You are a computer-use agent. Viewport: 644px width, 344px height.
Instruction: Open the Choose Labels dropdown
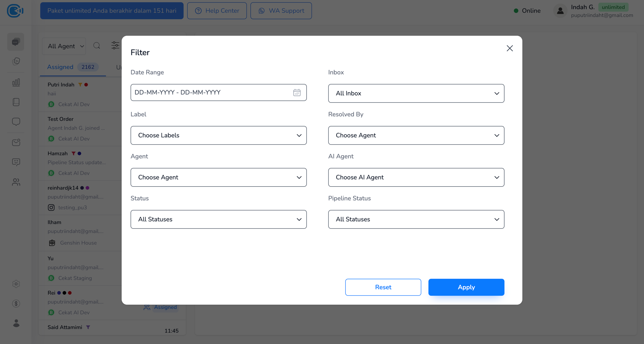(x=218, y=135)
